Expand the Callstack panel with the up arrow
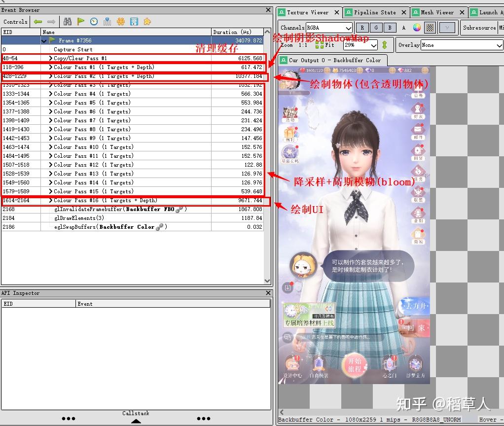Viewport: 504px width, 426px height. tap(136, 421)
